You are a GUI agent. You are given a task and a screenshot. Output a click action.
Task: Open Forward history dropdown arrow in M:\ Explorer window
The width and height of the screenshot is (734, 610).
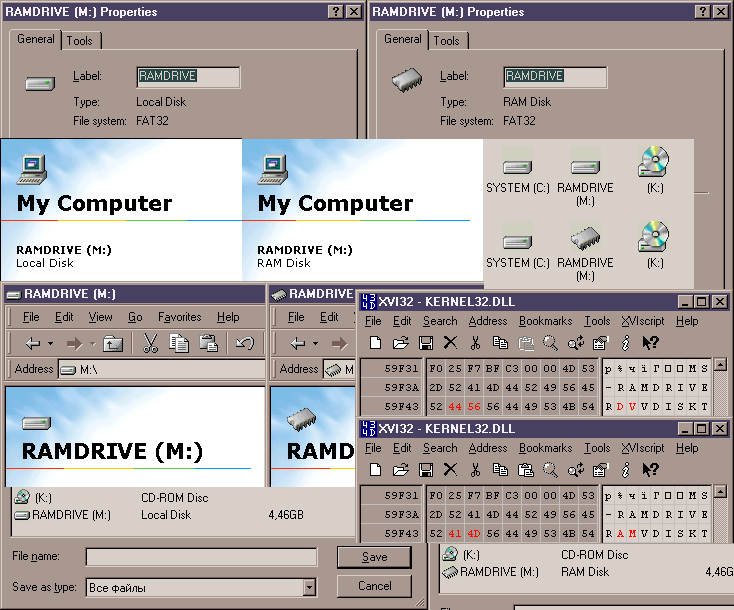click(92, 344)
